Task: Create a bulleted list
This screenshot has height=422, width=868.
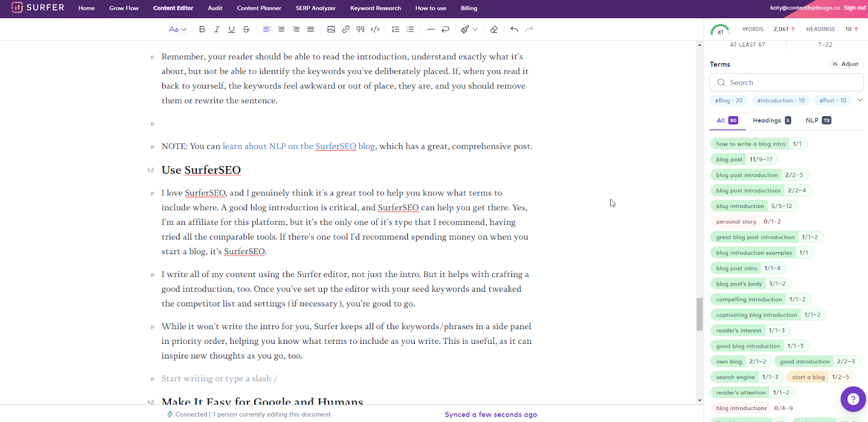Action: click(410, 29)
